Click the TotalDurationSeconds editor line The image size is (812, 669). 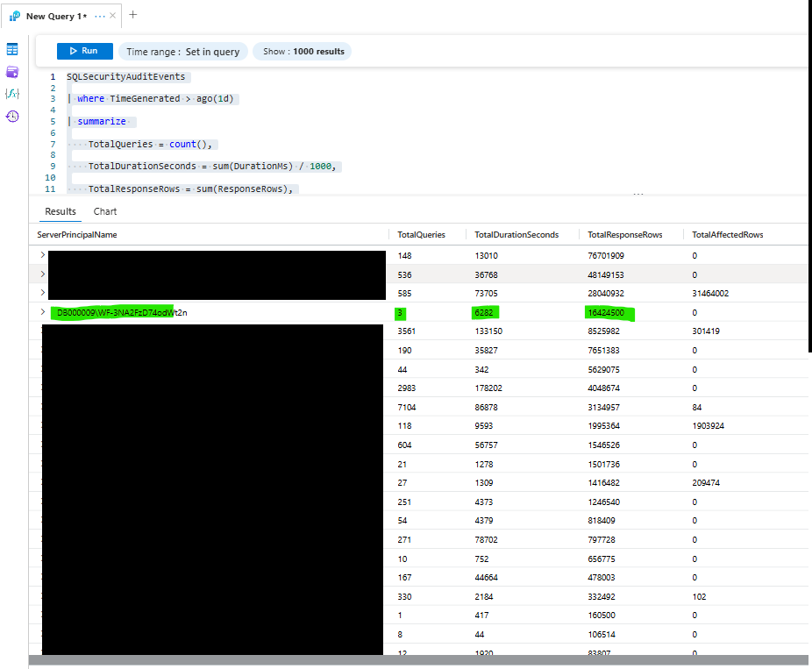tap(212, 167)
